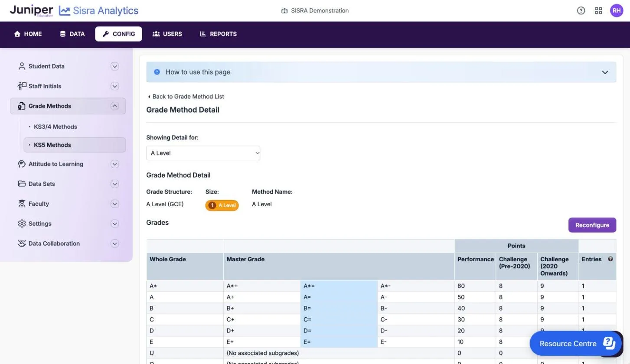Click the Staff Initials icon

point(22,86)
